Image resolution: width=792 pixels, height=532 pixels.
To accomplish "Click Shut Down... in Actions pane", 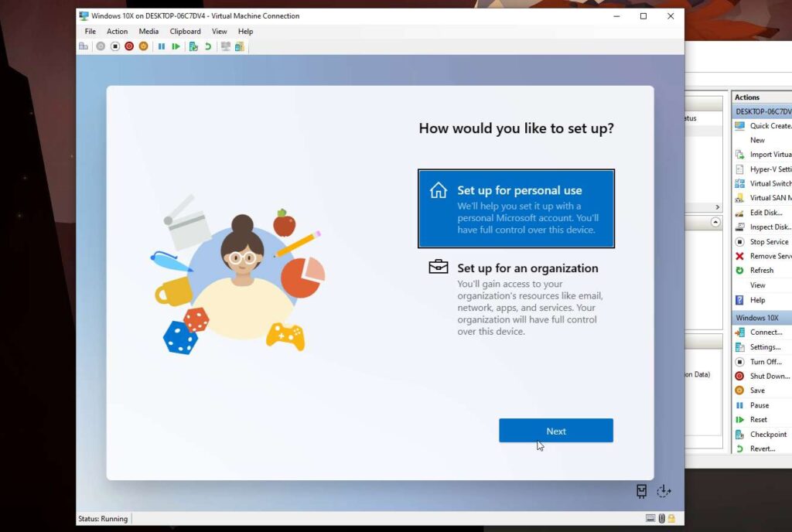I will click(x=770, y=376).
